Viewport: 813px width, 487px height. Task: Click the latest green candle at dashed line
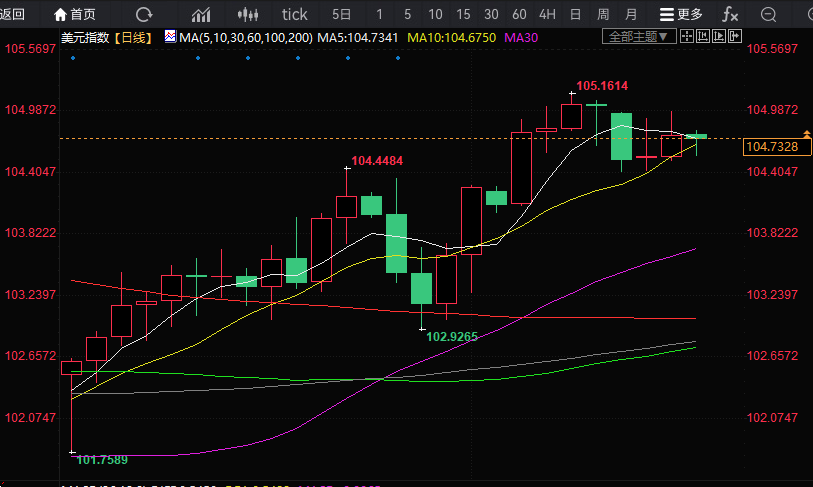coord(696,137)
